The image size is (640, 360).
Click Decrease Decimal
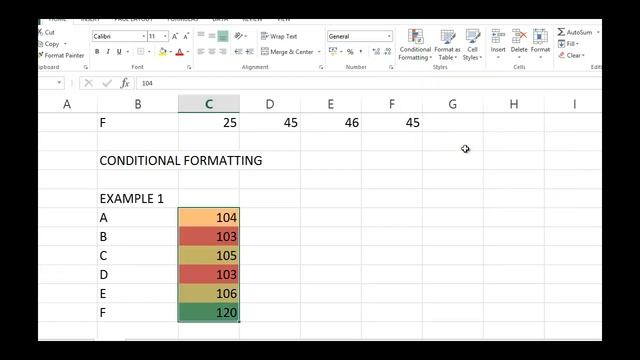[x=388, y=51]
